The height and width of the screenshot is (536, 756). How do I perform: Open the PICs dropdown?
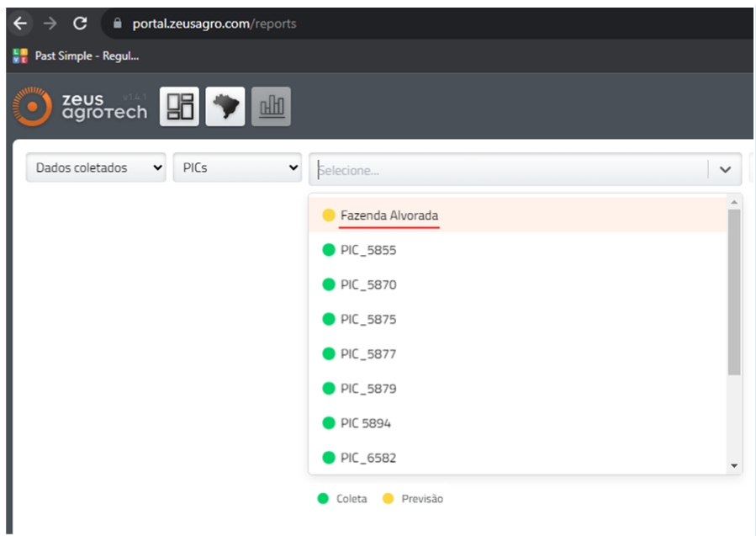(x=237, y=167)
